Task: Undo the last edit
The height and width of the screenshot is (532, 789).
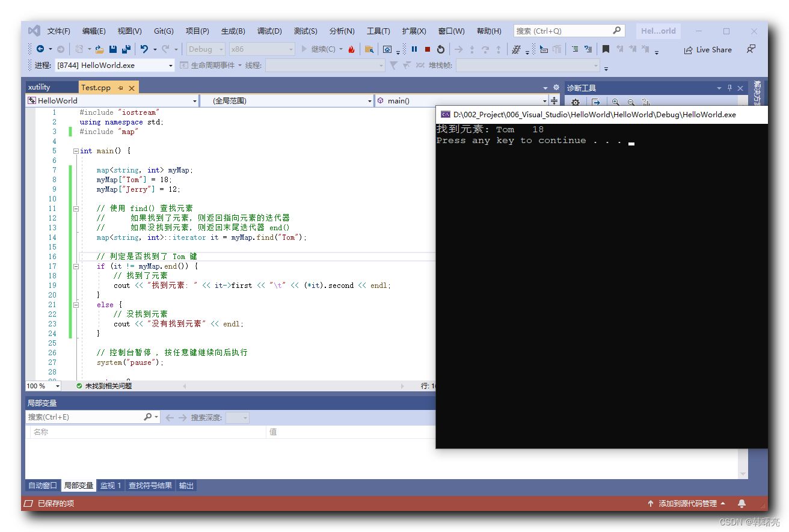Action: pos(144,49)
